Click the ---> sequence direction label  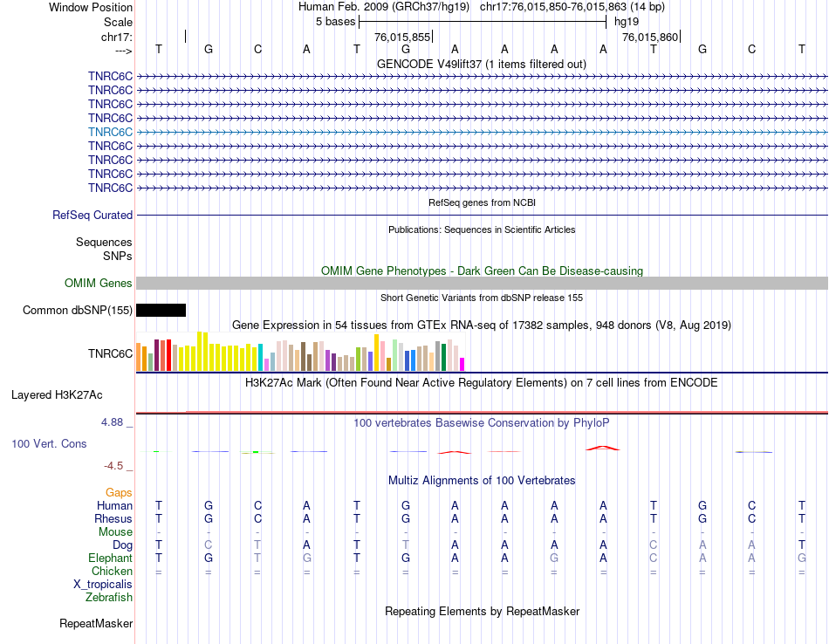[123, 51]
